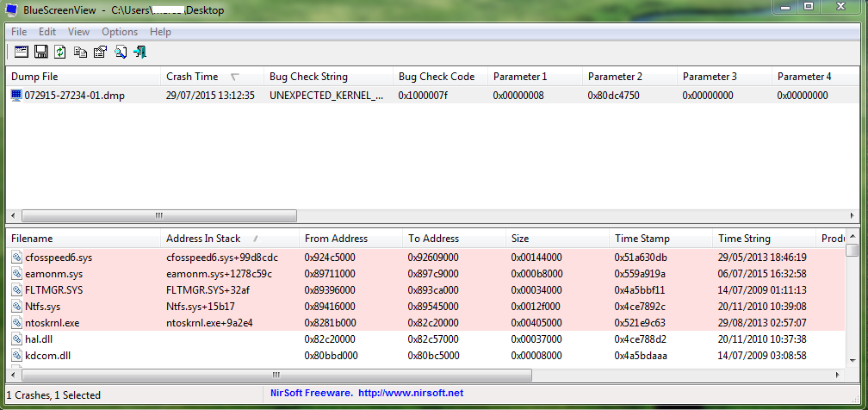
Task: Click the 0x1000007f bug check code cell
Action: (423, 96)
